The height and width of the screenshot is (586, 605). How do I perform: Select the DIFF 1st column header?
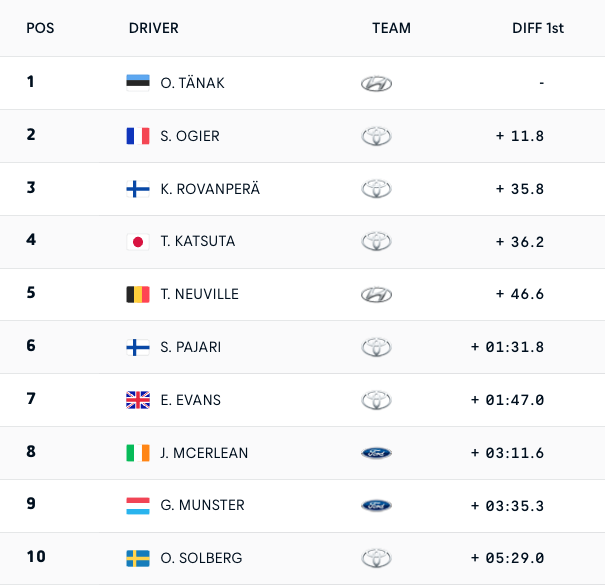coord(538,28)
